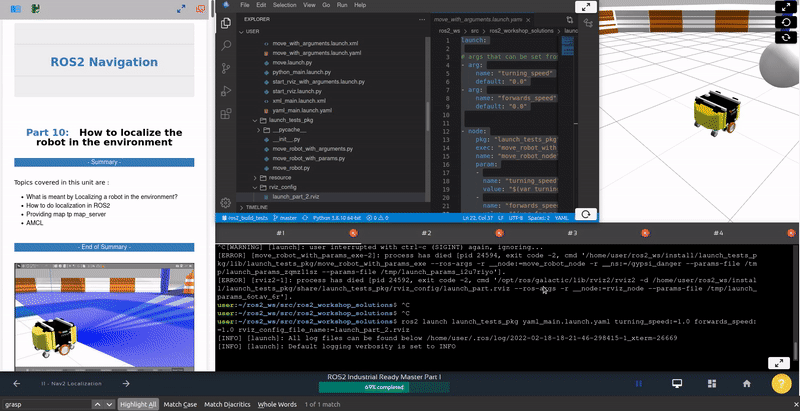Open the Search view in activity bar
The image size is (800, 411).
226,46
